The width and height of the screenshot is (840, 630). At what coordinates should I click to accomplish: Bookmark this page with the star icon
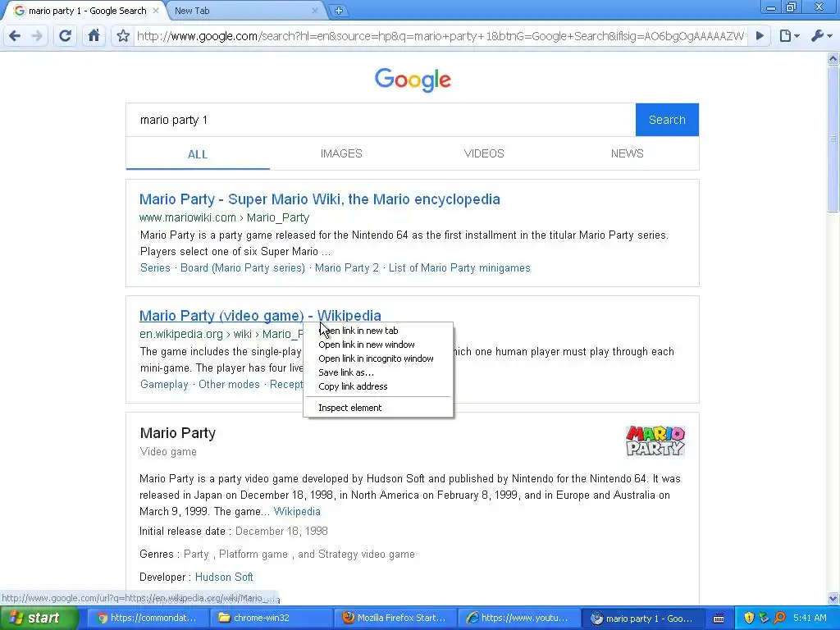click(x=123, y=36)
